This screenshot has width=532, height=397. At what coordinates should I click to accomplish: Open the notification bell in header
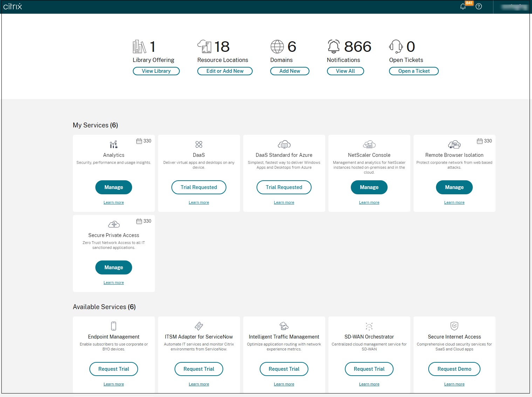click(x=463, y=6)
